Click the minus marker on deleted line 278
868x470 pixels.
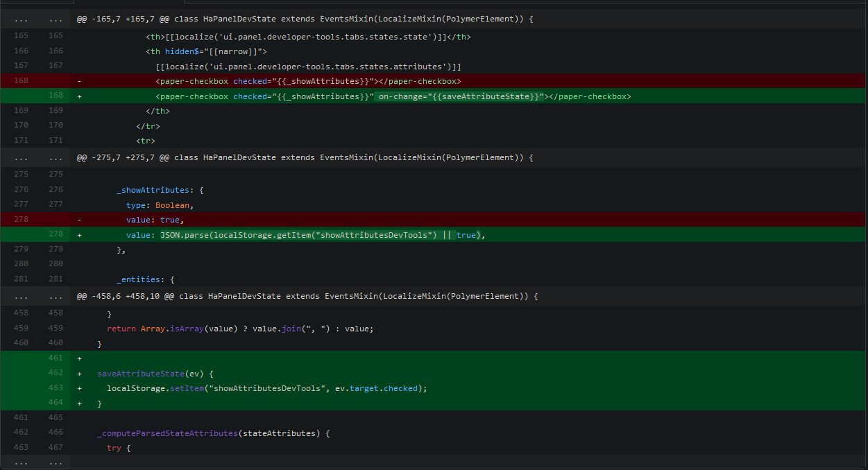pyautogui.click(x=80, y=220)
